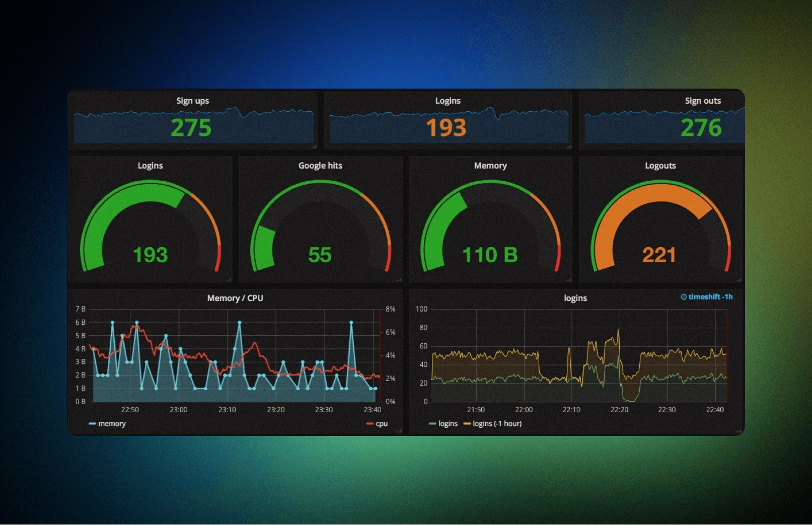Open the Logins stat panel title at top

[x=448, y=101]
